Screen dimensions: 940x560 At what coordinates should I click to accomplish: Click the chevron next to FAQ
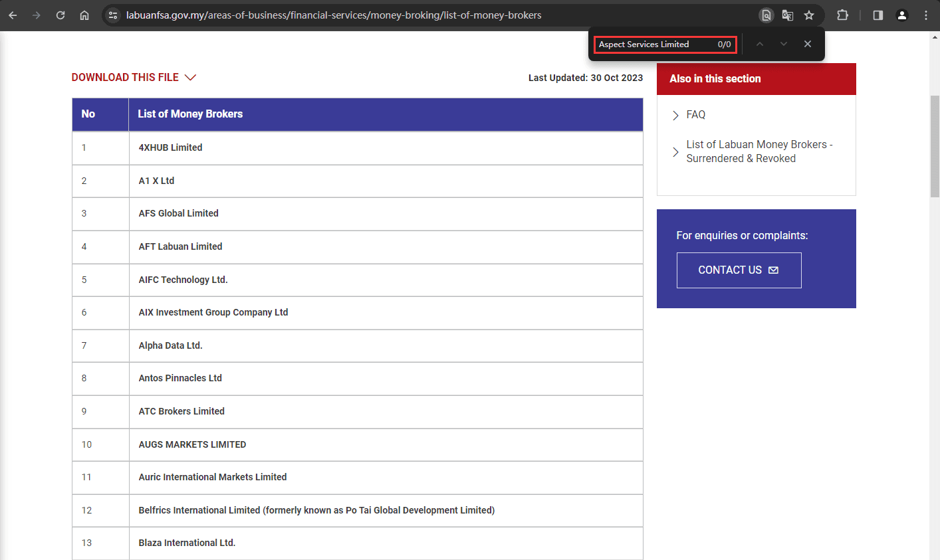(675, 115)
